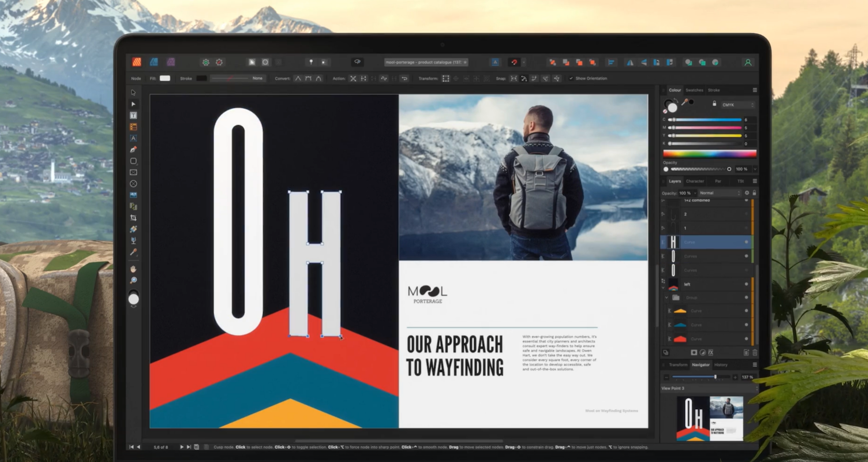Collapse the Group layer chevron

tap(666, 298)
